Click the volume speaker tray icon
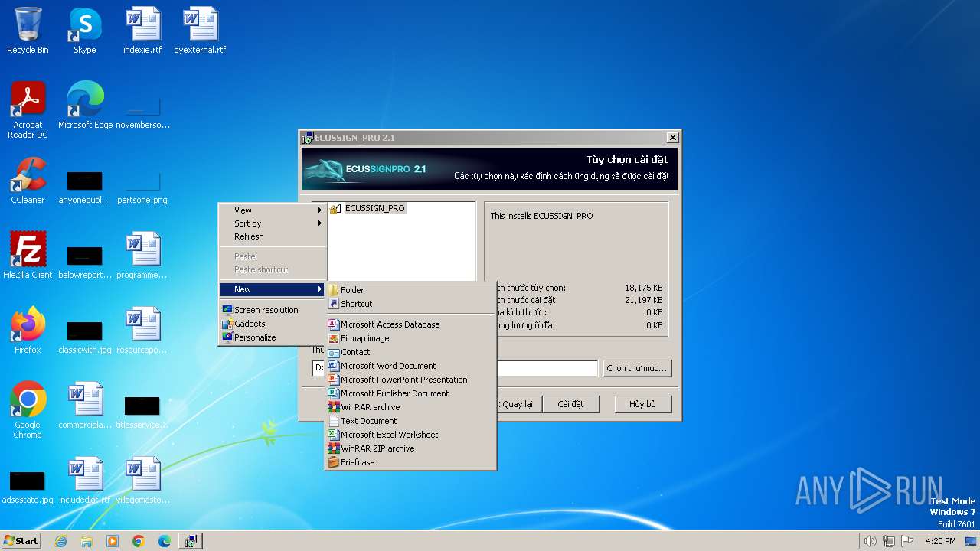The image size is (980, 551). 870,541
